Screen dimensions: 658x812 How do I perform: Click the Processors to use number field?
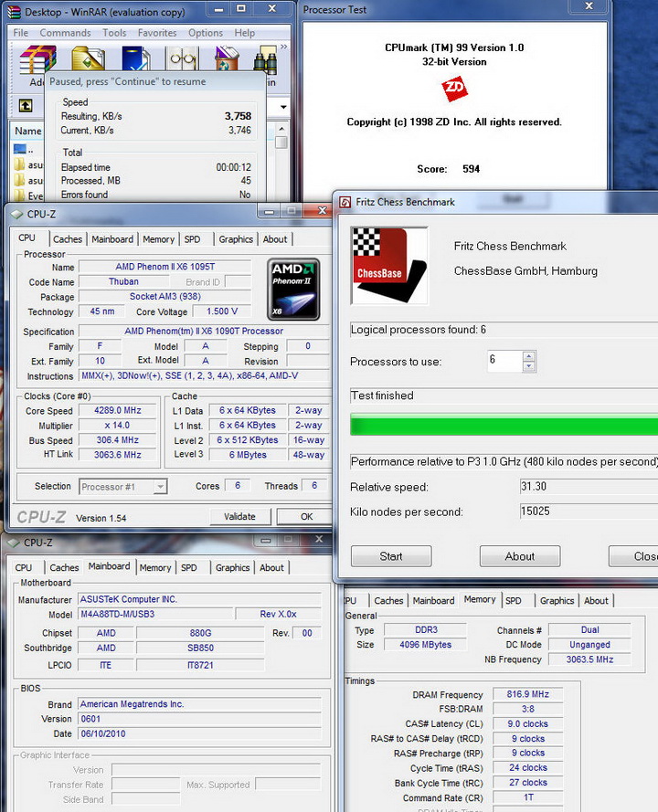[x=504, y=361]
